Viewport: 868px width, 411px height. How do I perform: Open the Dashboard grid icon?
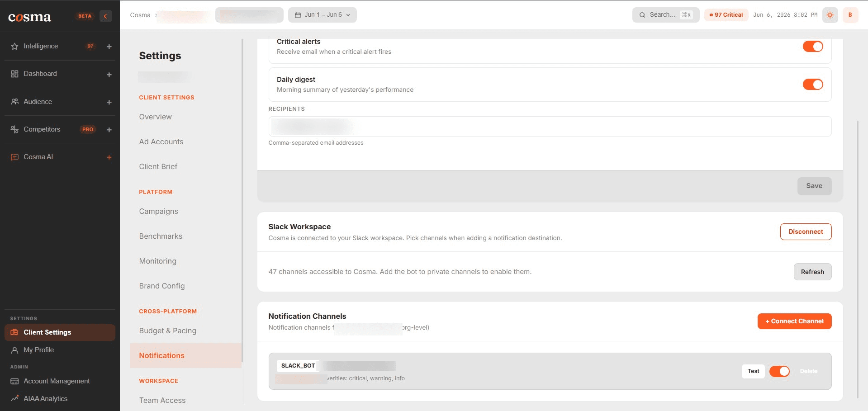tap(14, 74)
